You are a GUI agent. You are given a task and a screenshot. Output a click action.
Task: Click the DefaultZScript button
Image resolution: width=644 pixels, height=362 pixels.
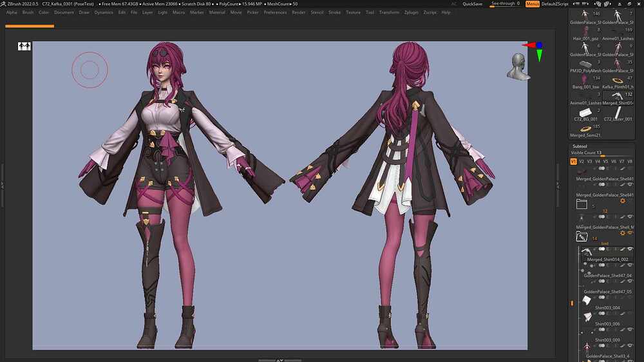point(555,4)
